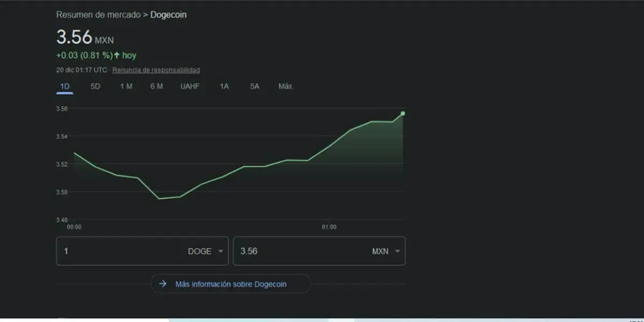
Task: Focus the DOGE amount input showing 1
Action: click(118, 251)
